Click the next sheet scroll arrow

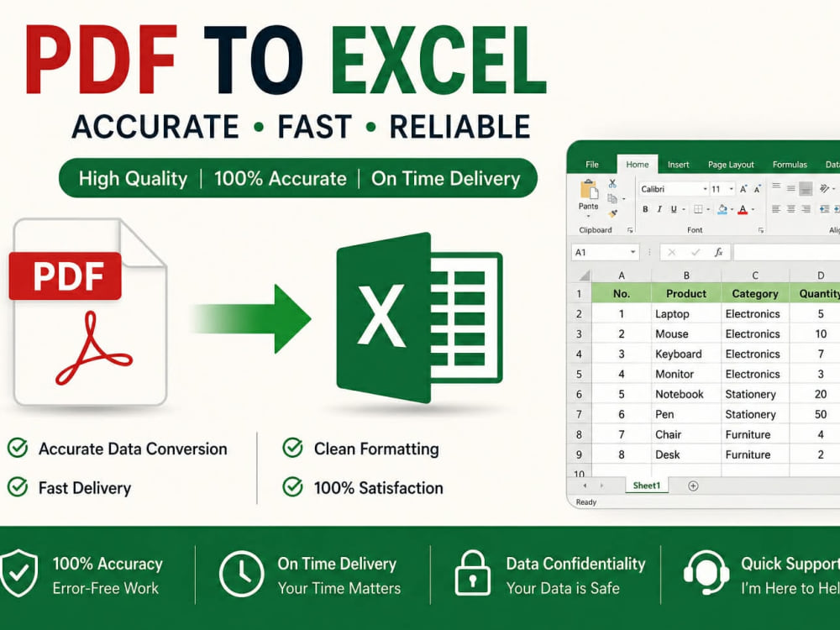pos(601,486)
